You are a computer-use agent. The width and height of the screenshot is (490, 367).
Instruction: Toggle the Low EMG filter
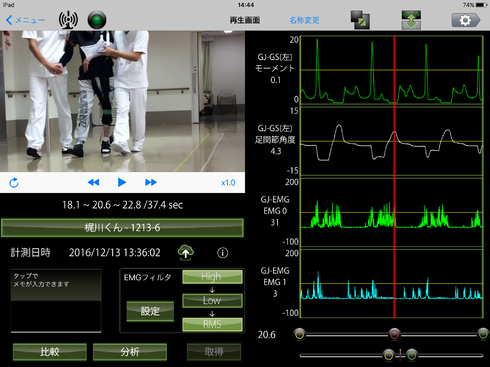tap(212, 300)
